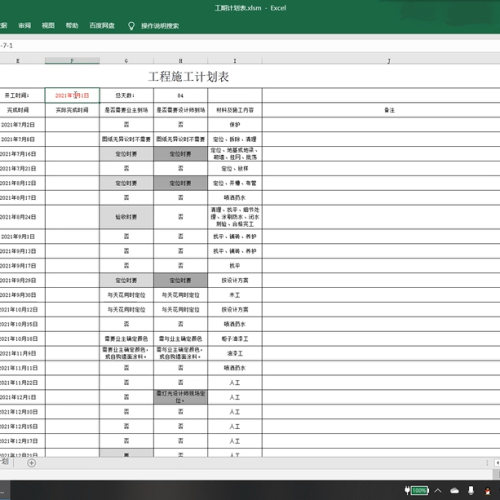The width and height of the screenshot is (500, 500).
Task: Click the dark gray 定位时需 cell in the 7月16日 row
Action: (x=180, y=154)
